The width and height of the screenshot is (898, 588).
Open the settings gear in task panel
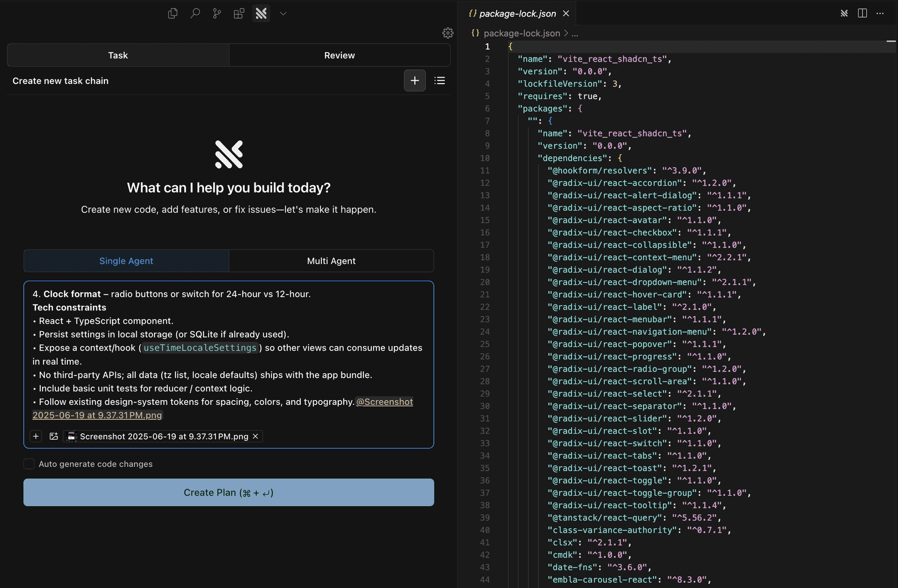pyautogui.click(x=448, y=33)
